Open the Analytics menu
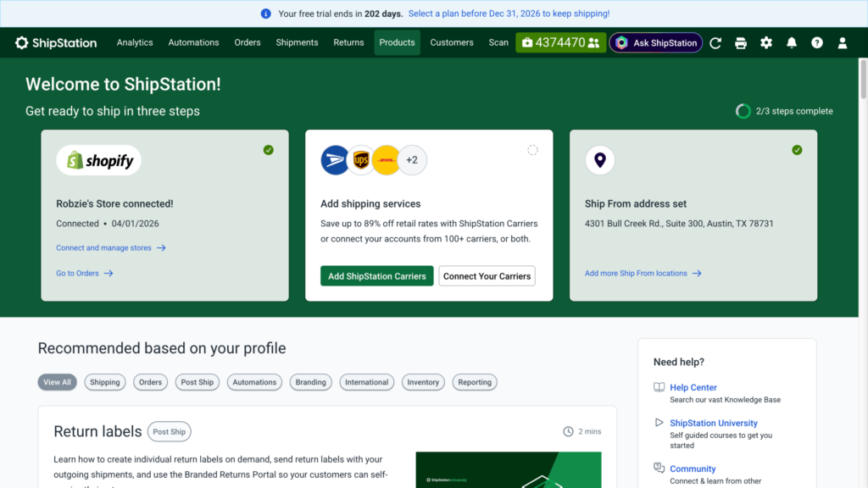Screen dimensions: 868x488 [135, 42]
